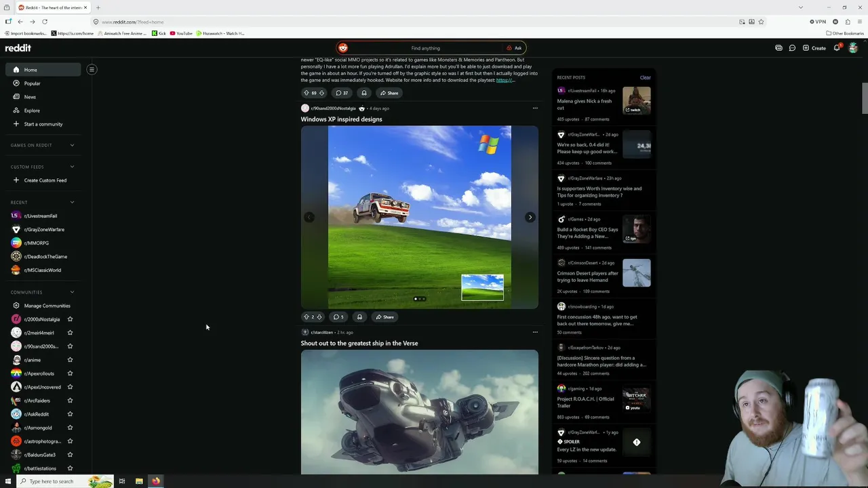Screen dimensions: 868x488
Task: Share the Windows XP inspired designs post
Action: click(x=384, y=317)
